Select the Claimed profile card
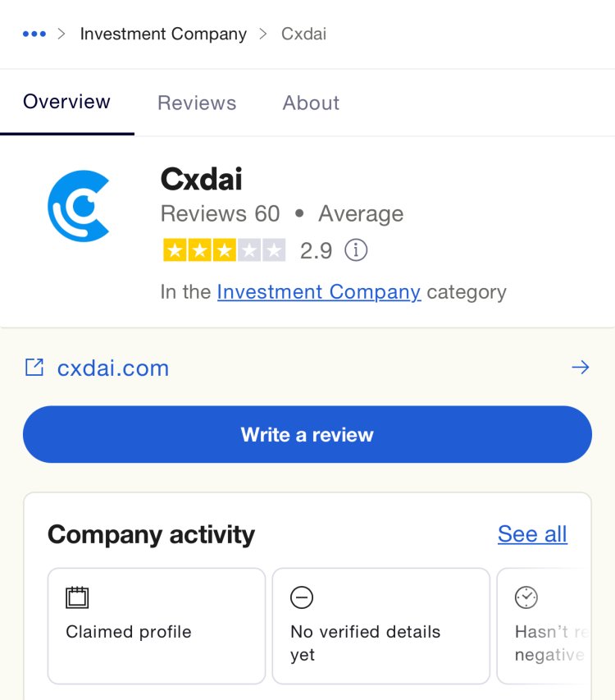 [x=157, y=626]
